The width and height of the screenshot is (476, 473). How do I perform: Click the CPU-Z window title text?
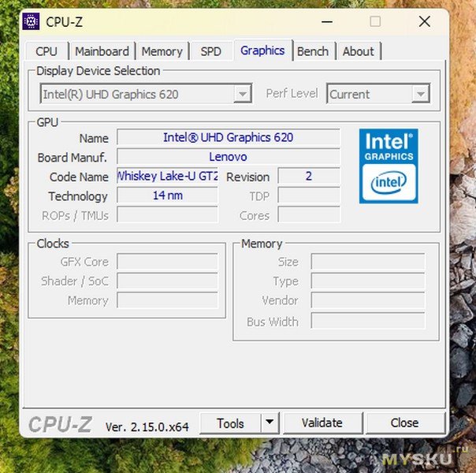click(x=64, y=22)
